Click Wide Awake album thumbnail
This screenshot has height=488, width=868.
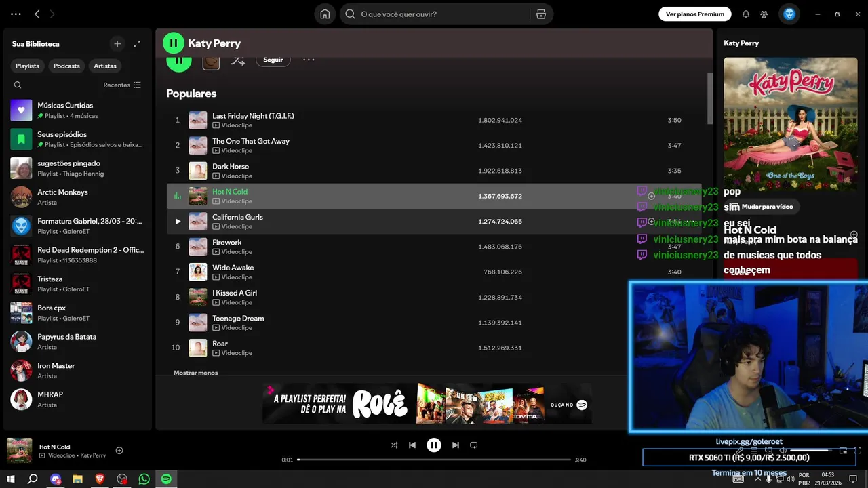(x=198, y=272)
